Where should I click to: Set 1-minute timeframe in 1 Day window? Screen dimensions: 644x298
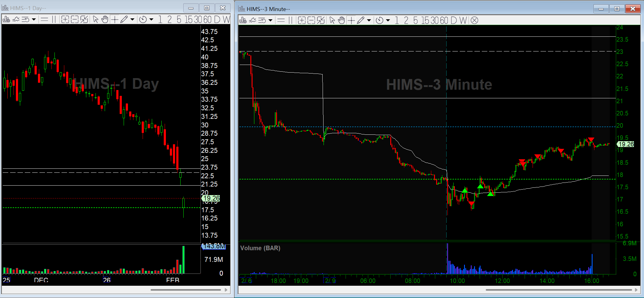[x=160, y=20]
